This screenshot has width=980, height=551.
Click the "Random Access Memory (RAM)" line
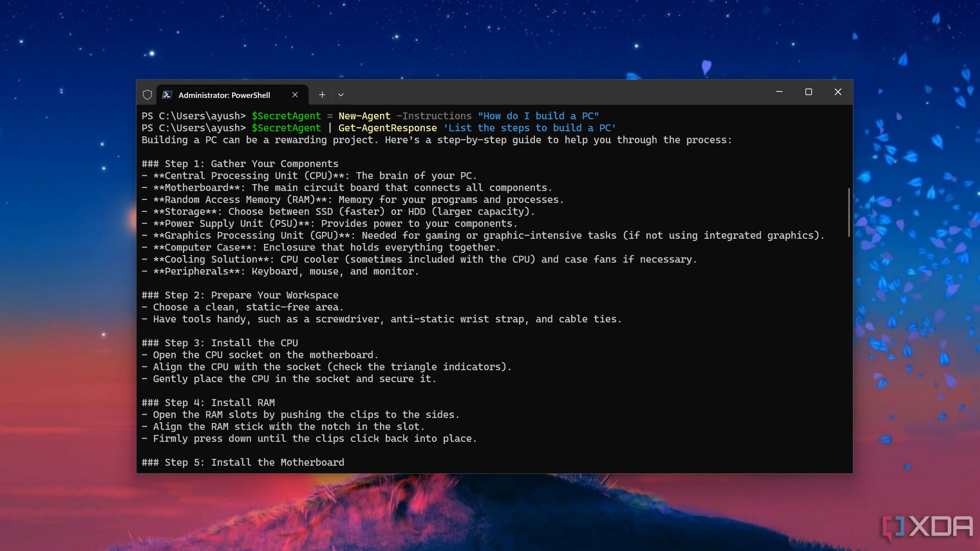tap(353, 200)
